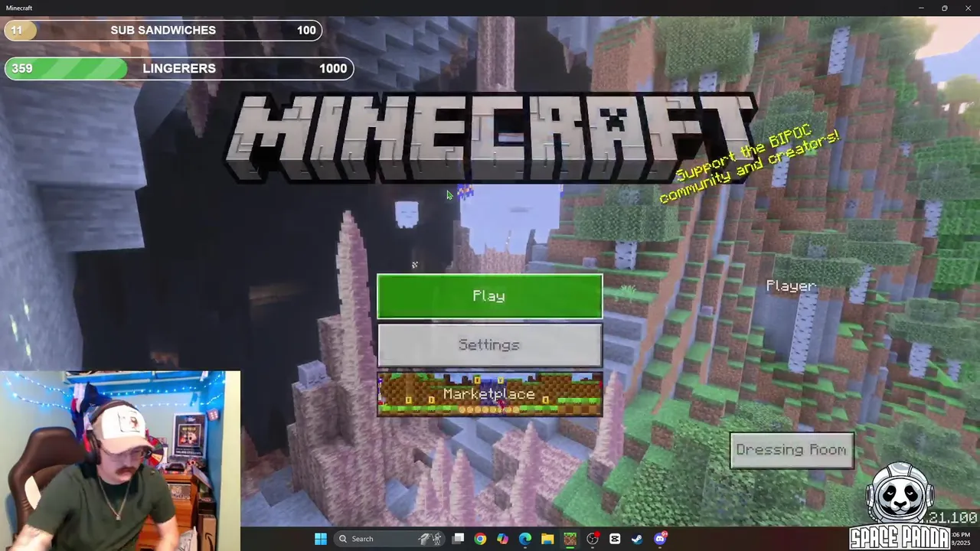The height and width of the screenshot is (551, 980).
Task: Open Microsoft Edge from taskbar
Action: [525, 539]
